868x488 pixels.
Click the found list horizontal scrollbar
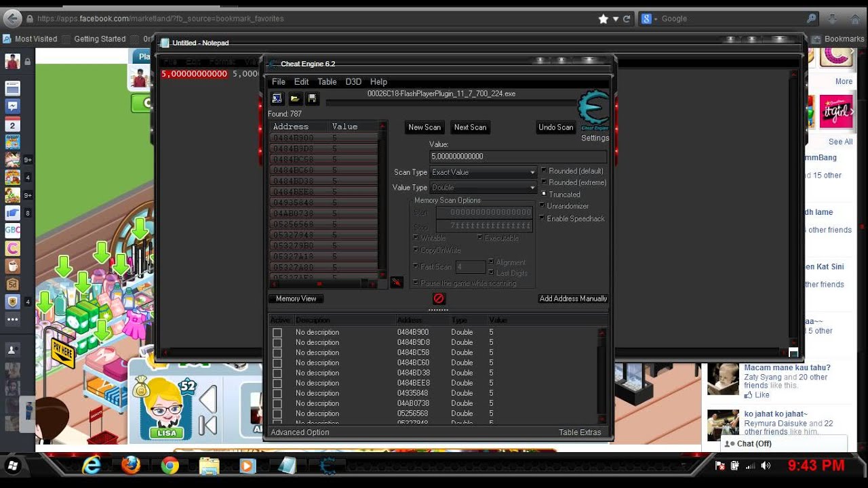(324, 283)
